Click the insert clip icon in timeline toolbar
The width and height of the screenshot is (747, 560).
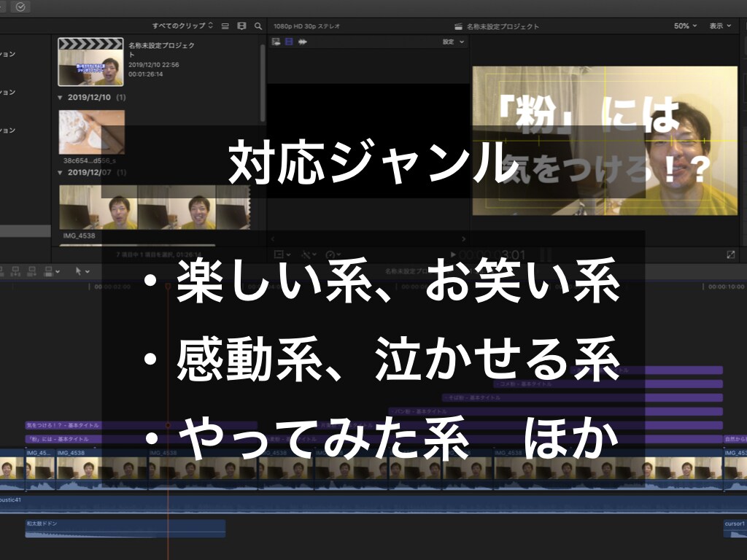coord(15,271)
